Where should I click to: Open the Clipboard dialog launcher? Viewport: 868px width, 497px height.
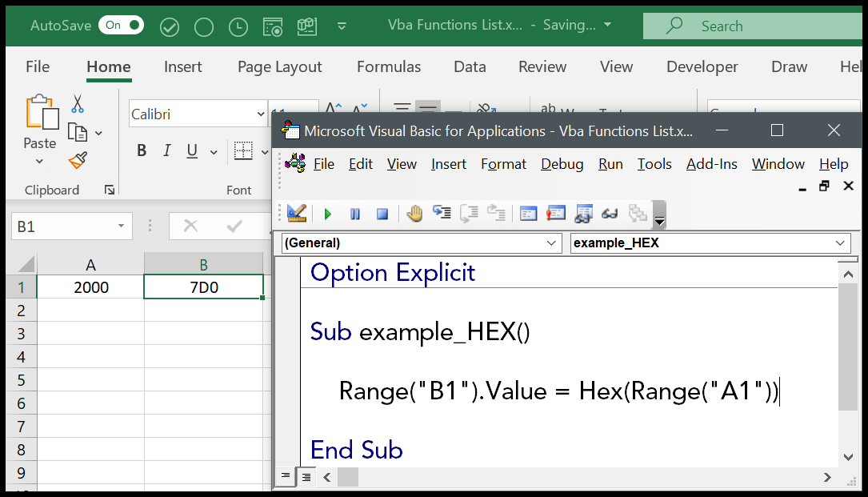pyautogui.click(x=110, y=190)
